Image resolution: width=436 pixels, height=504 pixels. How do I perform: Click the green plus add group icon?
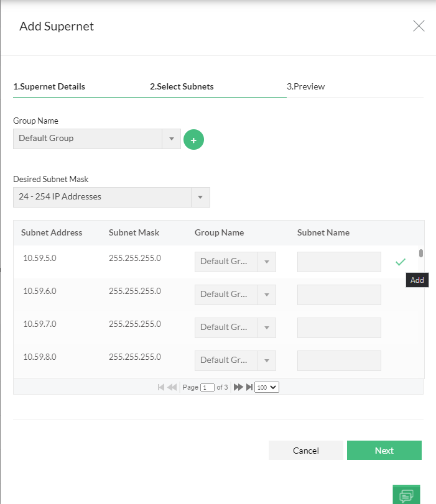(x=193, y=140)
